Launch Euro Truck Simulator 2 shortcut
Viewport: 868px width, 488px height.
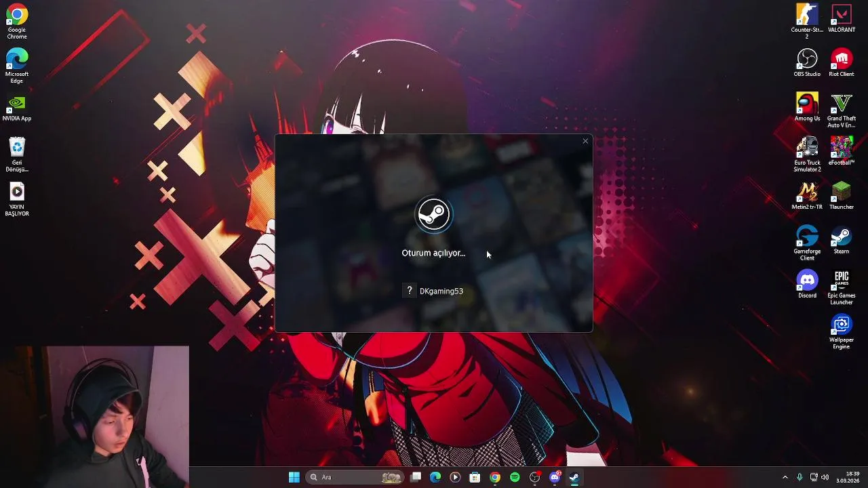click(807, 155)
